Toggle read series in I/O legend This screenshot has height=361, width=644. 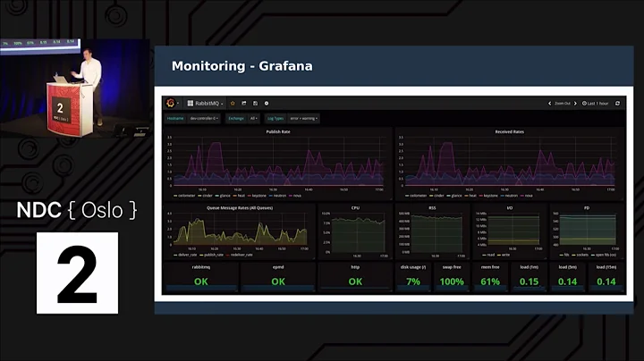point(488,255)
